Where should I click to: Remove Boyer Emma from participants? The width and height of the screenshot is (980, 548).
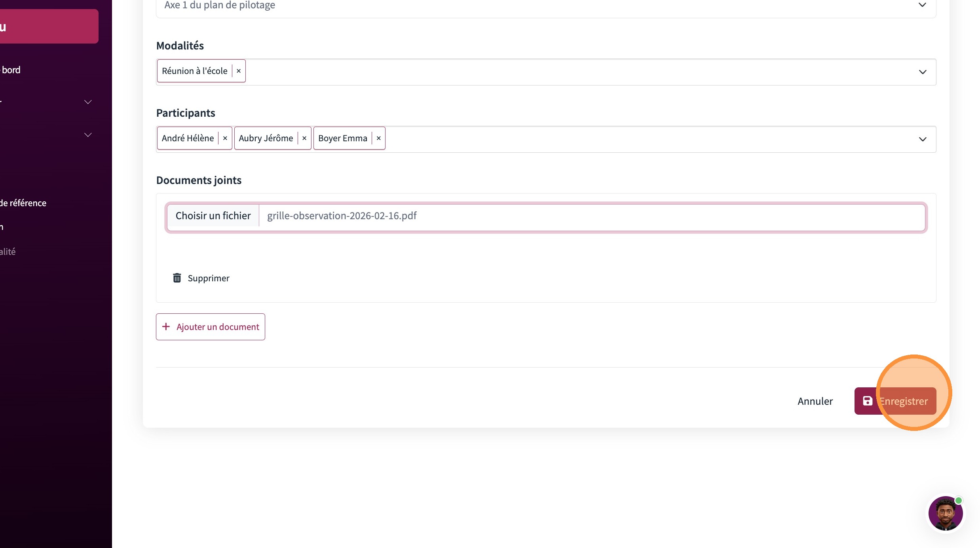[378, 138]
